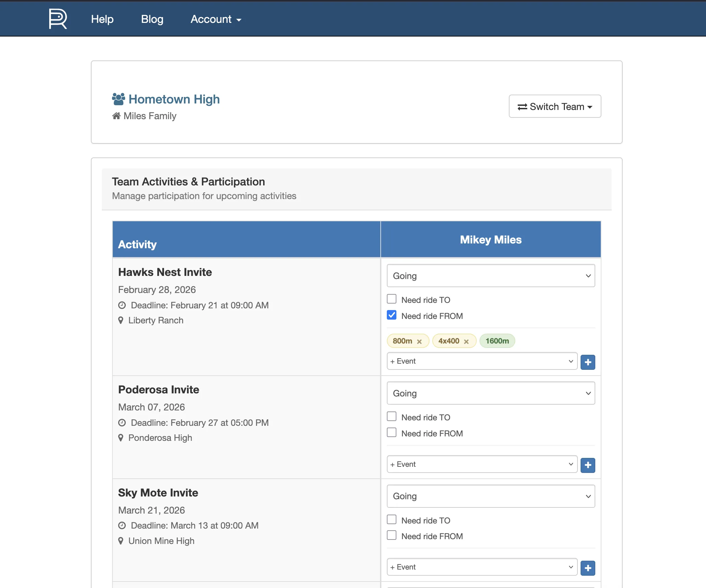This screenshot has height=588, width=706.
Task: Check Need ride FROM for Poderosa Invite
Action: coord(392,433)
